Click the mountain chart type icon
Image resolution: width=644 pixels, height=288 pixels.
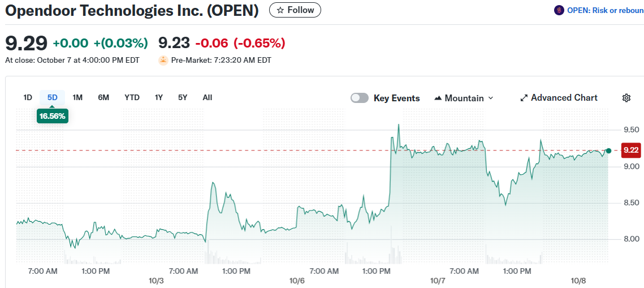tap(438, 98)
